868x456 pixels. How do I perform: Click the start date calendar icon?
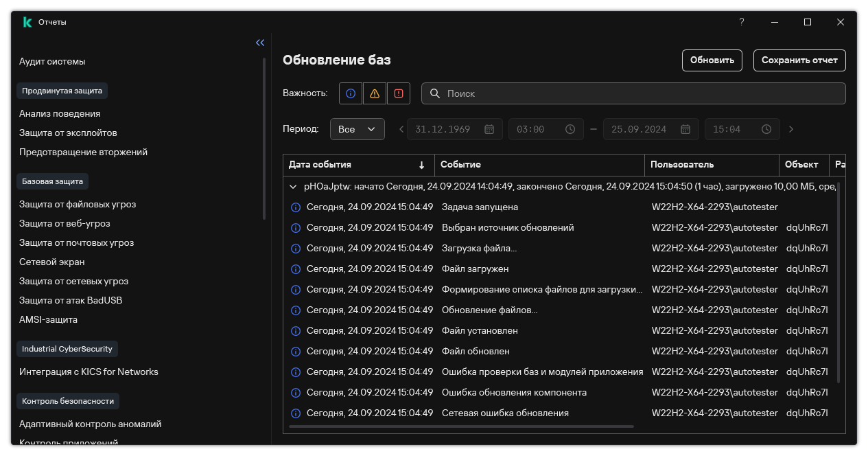(489, 129)
